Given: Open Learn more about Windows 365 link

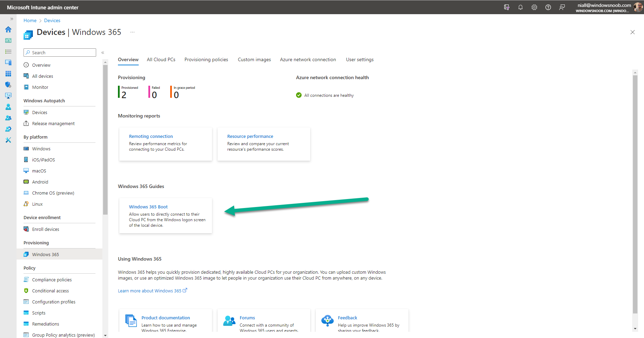Looking at the screenshot, I should 153,291.
